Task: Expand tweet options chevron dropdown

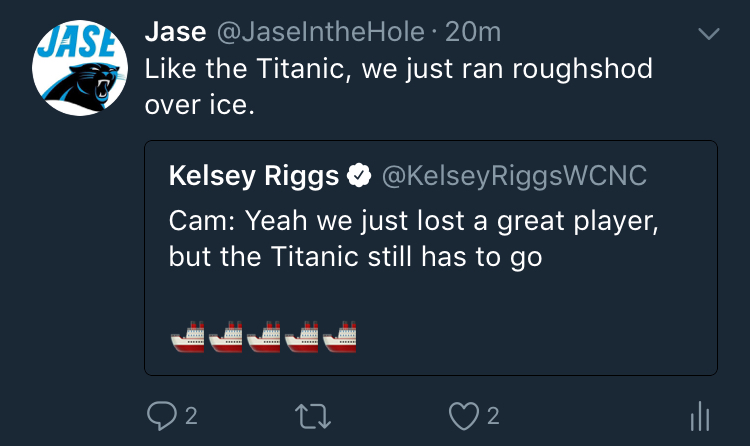Action: (x=708, y=33)
